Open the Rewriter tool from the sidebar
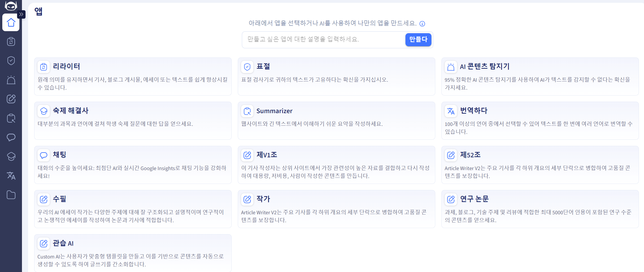Screen dimensions: 644x272 pos(11,42)
